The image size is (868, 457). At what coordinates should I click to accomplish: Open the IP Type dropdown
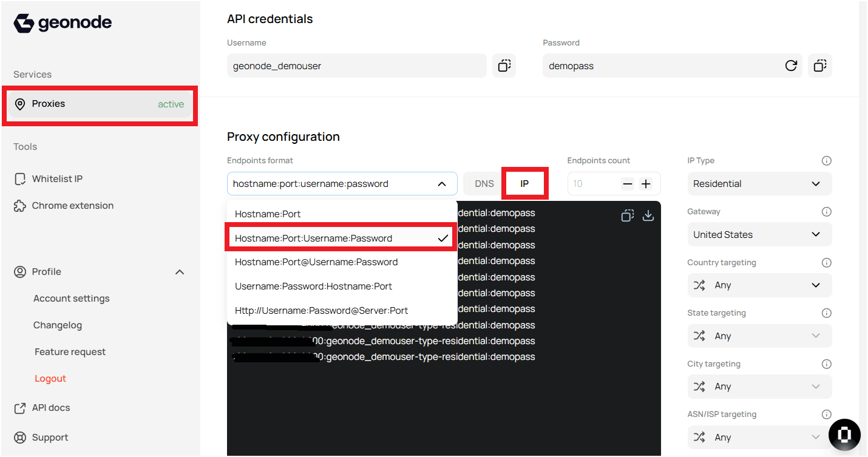click(759, 183)
